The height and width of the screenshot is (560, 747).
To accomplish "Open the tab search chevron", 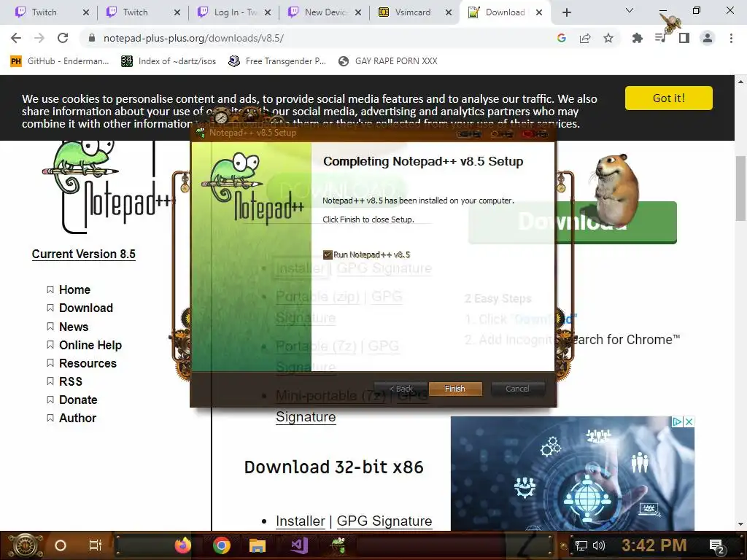I will (630, 10).
